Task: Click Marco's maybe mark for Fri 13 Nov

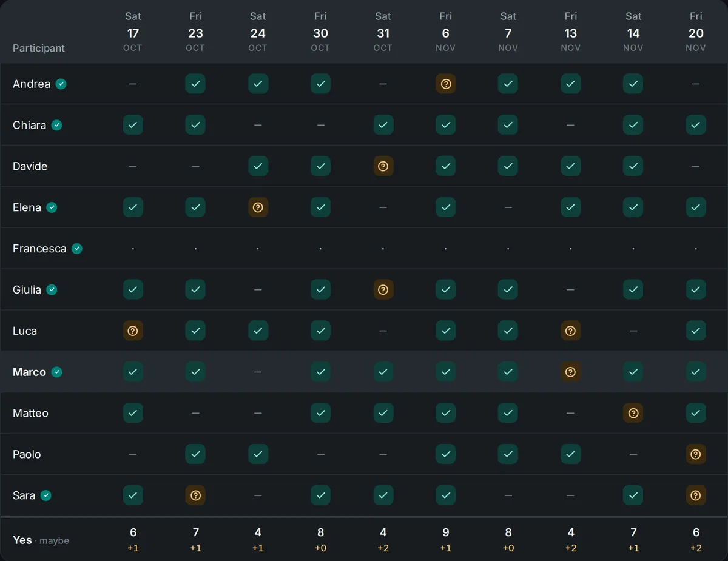Action: click(x=571, y=372)
